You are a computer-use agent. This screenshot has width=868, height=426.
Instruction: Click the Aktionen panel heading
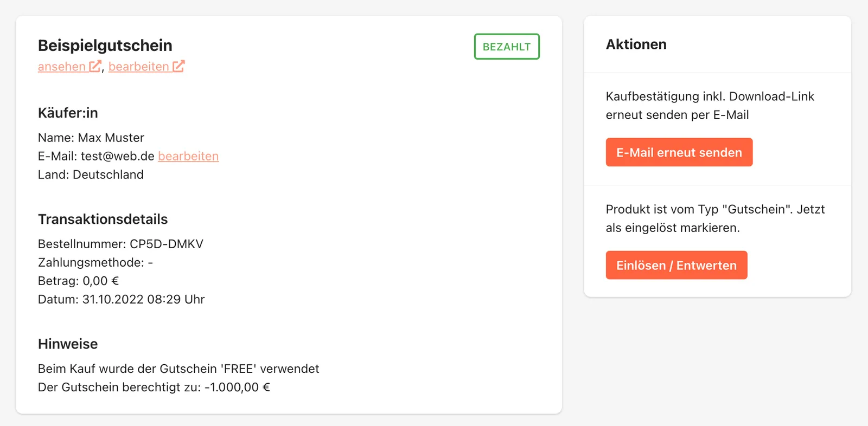point(636,44)
